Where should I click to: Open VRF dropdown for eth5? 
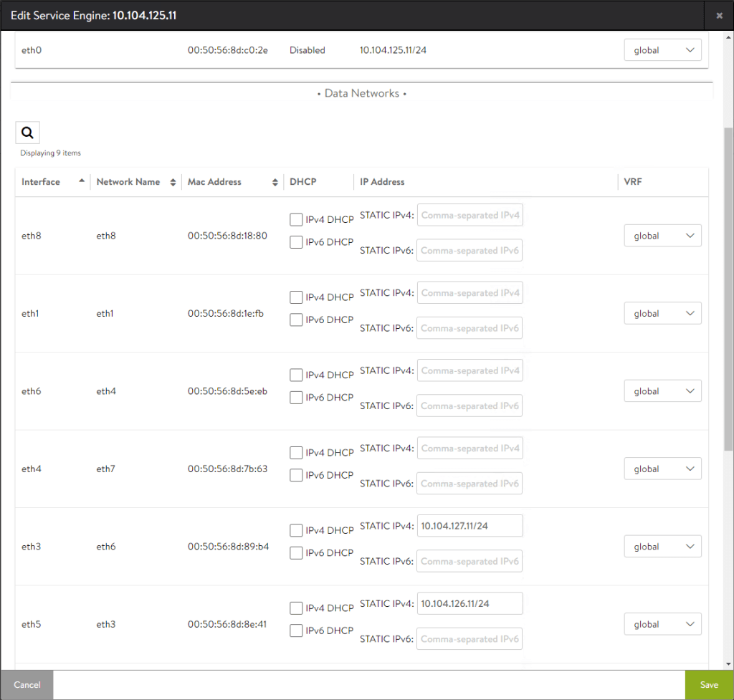[x=662, y=624]
